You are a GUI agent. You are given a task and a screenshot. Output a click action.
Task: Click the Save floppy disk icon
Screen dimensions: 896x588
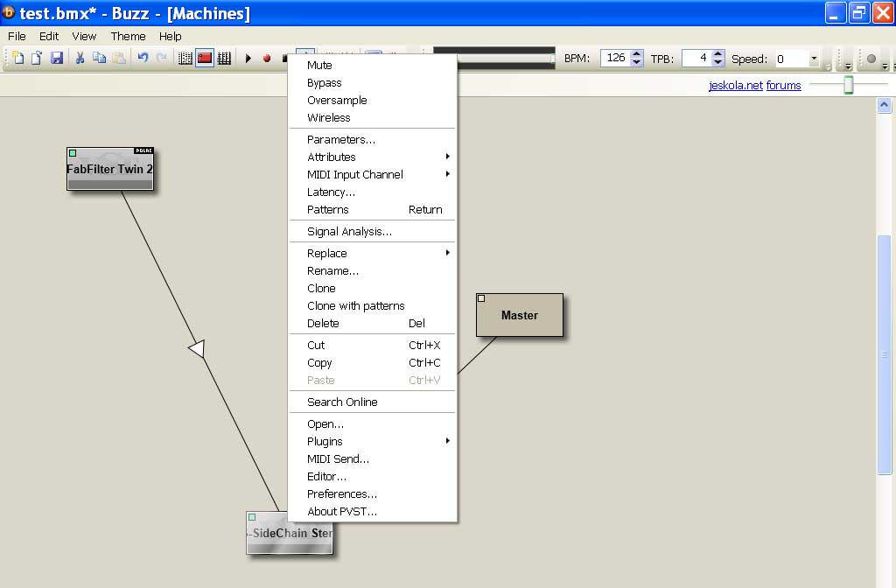(x=56, y=59)
